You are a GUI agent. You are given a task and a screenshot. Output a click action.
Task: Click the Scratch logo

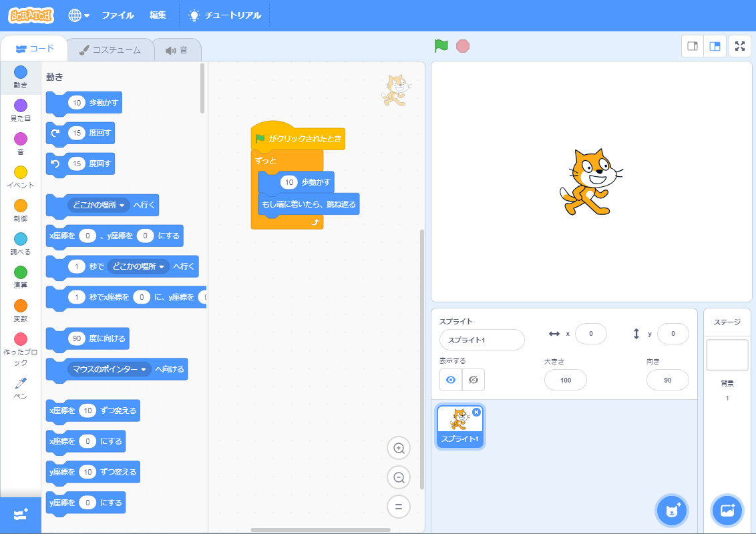coord(31,15)
